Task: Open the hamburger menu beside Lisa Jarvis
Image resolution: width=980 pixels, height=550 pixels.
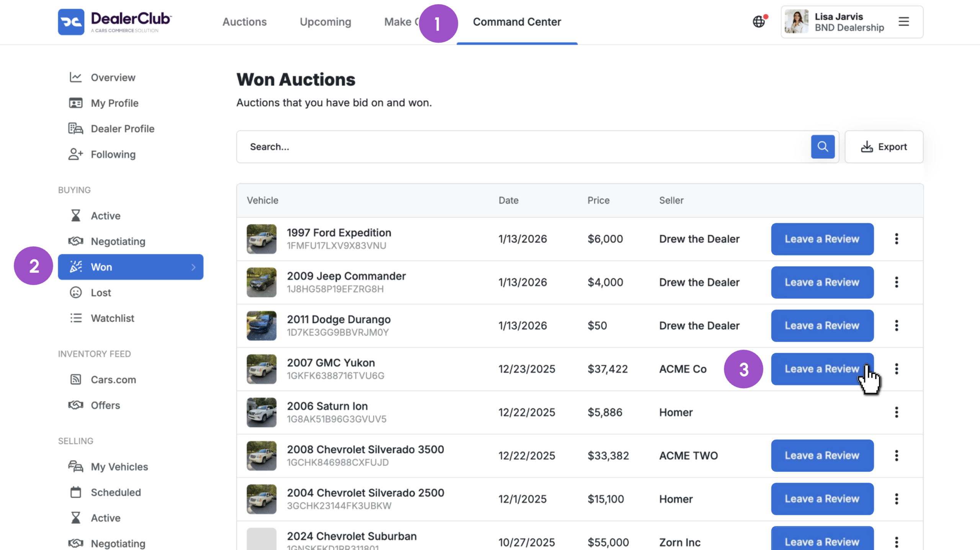Action: [x=904, y=21]
